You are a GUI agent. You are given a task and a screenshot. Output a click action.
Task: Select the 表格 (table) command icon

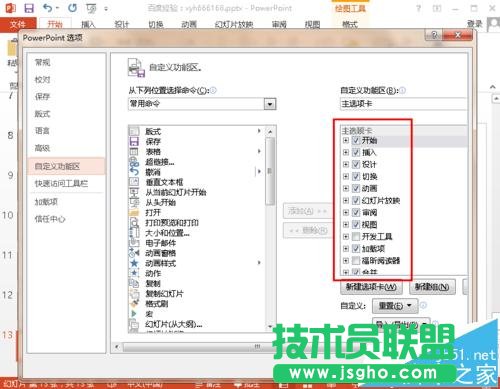[134, 152]
